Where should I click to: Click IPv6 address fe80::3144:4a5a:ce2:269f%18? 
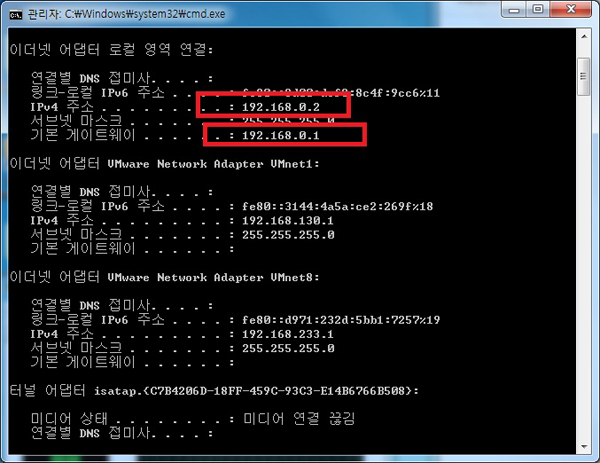pos(337,207)
